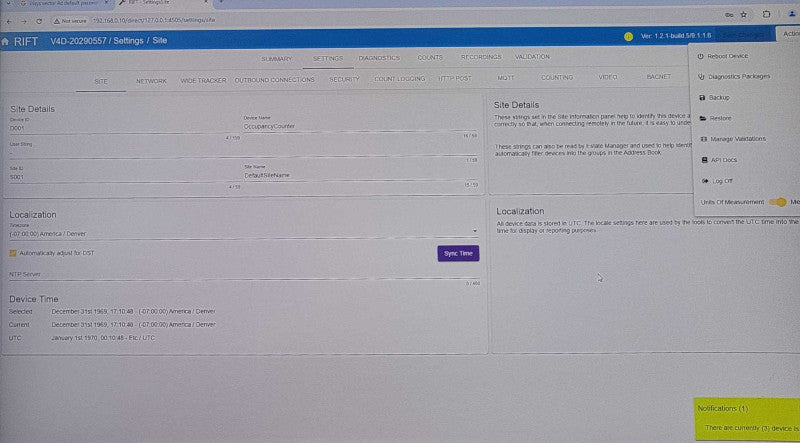Bookmark page with browser star icon
Screen dimensions: 800x443
743,15
